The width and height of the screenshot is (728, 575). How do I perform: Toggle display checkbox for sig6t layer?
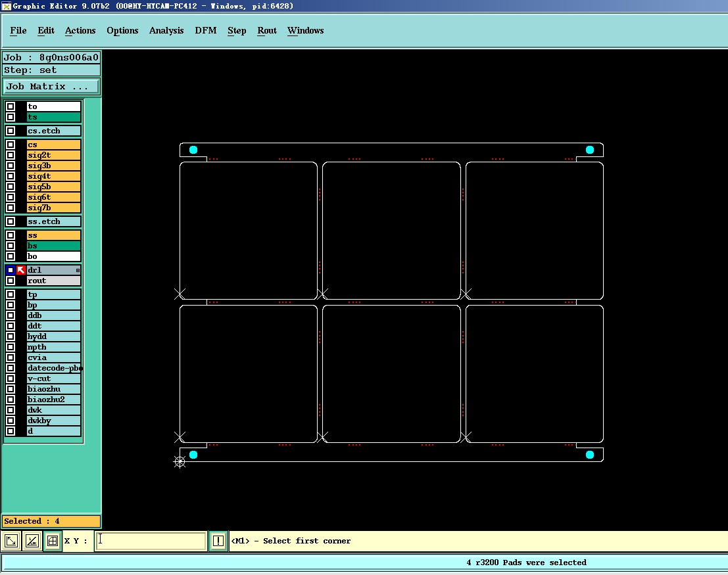tap(11, 197)
